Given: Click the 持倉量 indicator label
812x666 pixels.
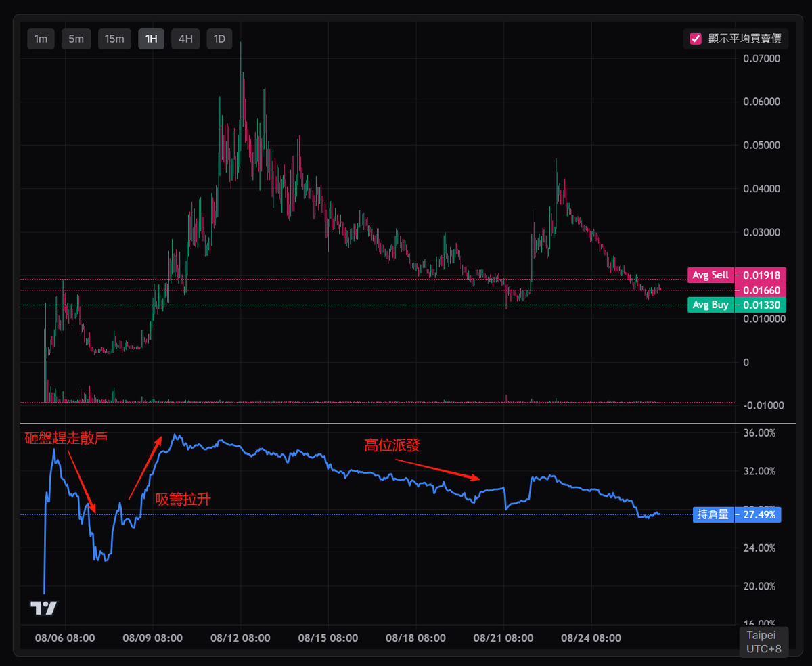Looking at the screenshot, I should 713,514.
